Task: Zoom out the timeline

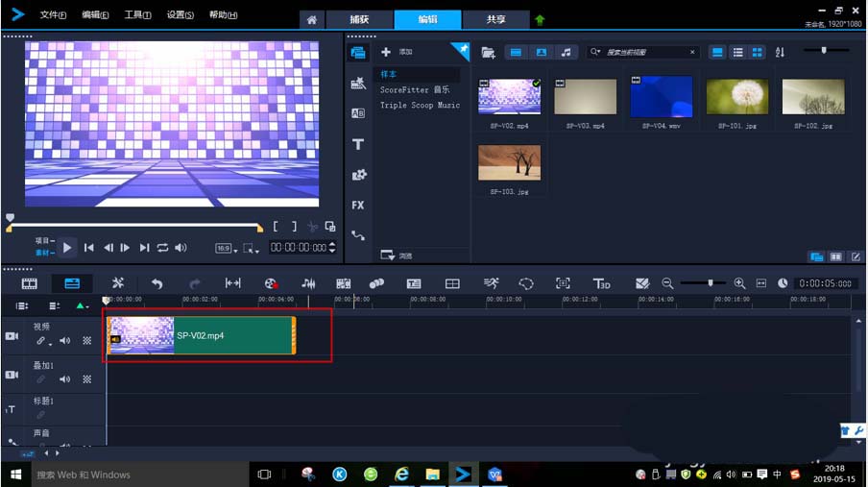Action: click(667, 283)
